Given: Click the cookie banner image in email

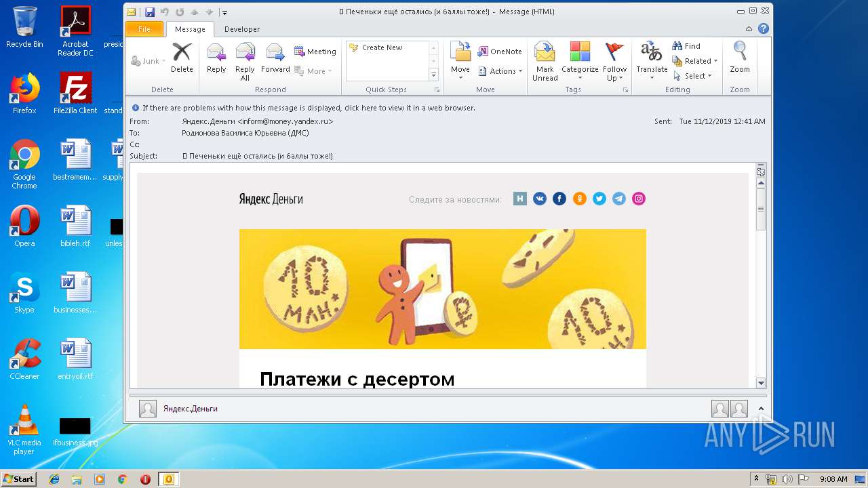Looking at the screenshot, I should (442, 289).
